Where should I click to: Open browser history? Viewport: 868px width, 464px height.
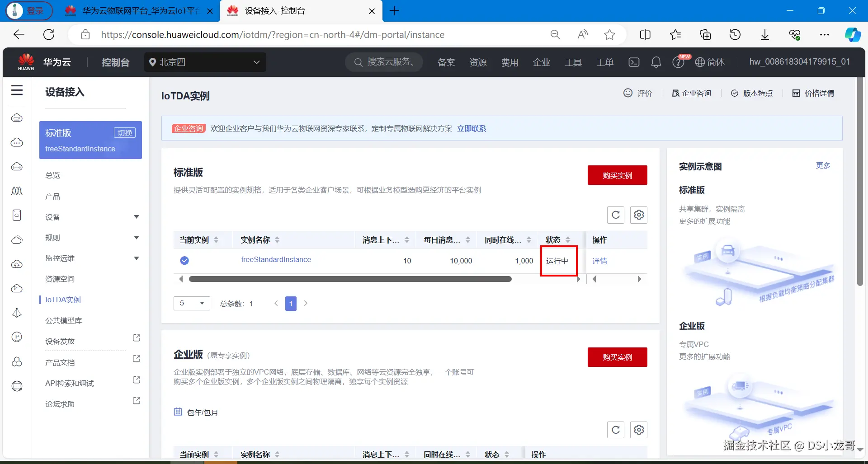[x=735, y=35]
